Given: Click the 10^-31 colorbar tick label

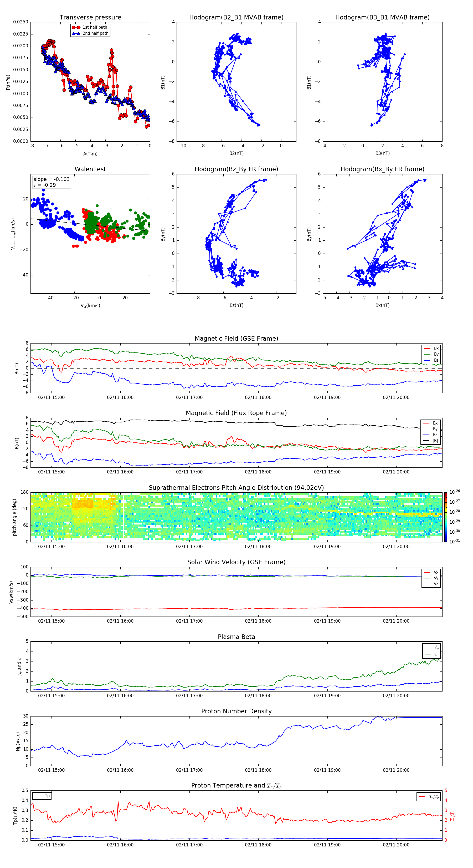Looking at the screenshot, I should click(455, 542).
